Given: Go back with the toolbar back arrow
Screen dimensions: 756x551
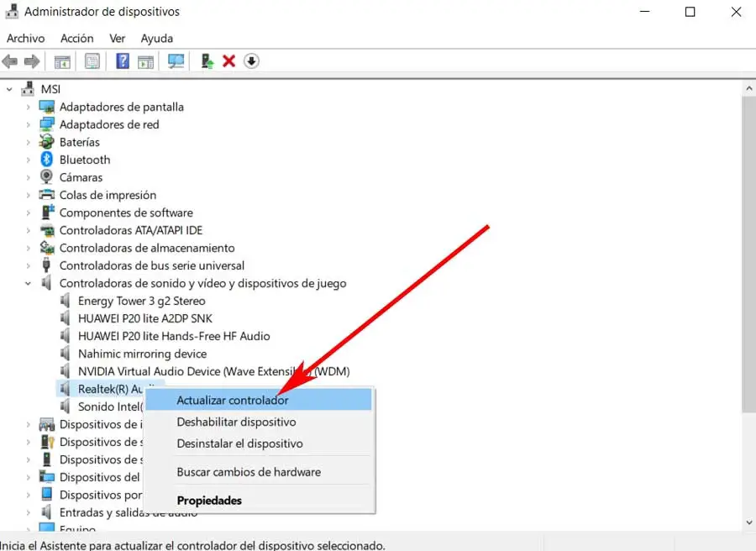Looking at the screenshot, I should click(9, 61).
